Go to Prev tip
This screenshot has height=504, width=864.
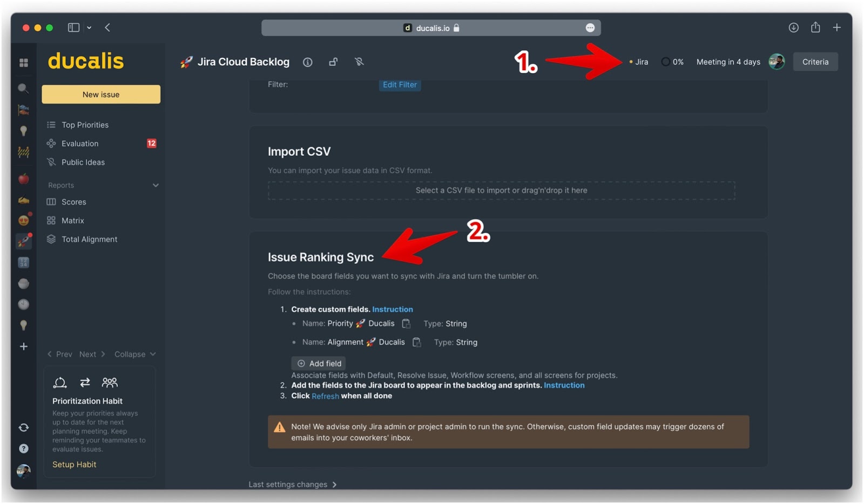[60, 354]
